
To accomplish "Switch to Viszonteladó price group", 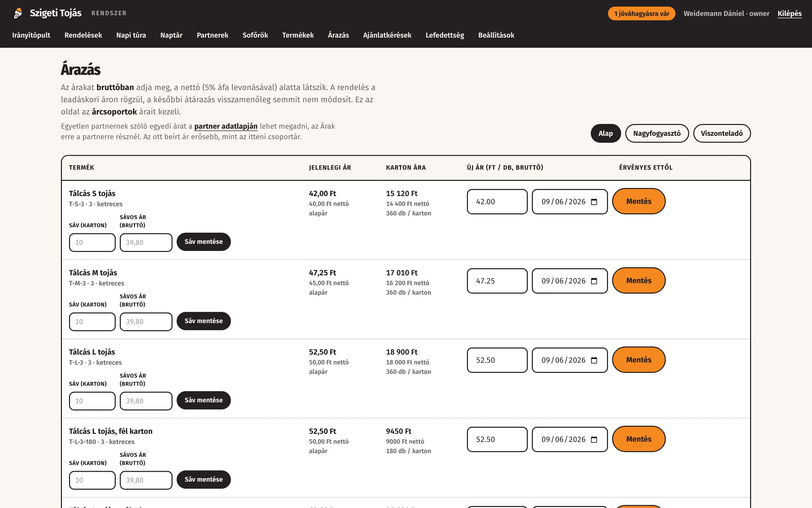I will (x=722, y=133).
